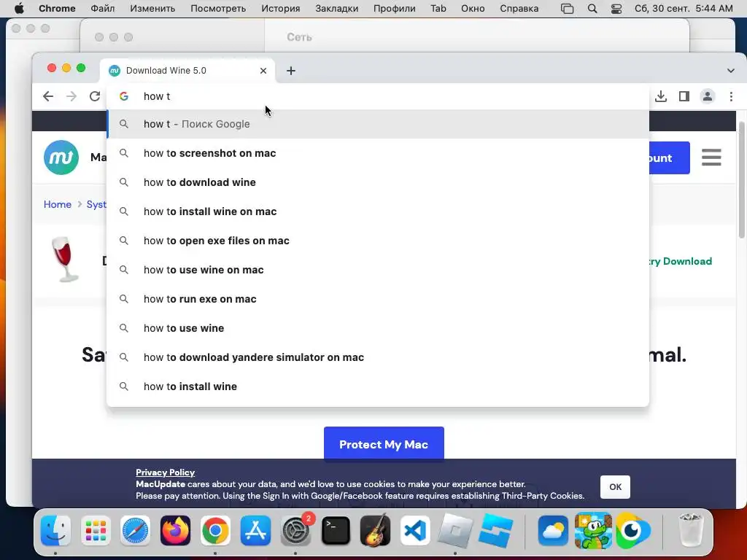Click the MacUpdate logo
Viewport: 747px width, 560px height.
[61, 157]
